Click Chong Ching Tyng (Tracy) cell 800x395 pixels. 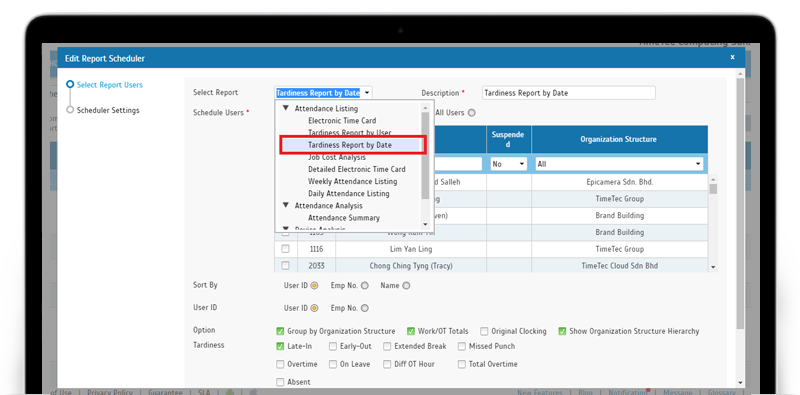[x=411, y=266]
